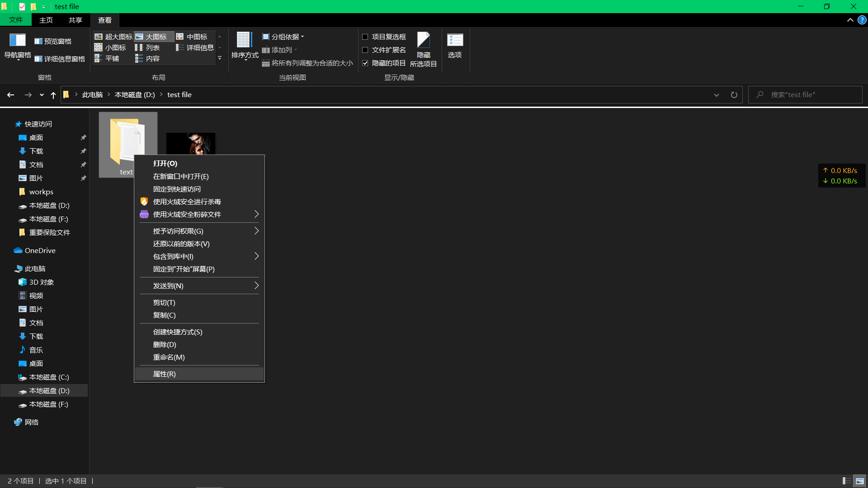Screen dimensions: 868x488
Task: Expand address bar history dropdown
Action: coord(716,95)
